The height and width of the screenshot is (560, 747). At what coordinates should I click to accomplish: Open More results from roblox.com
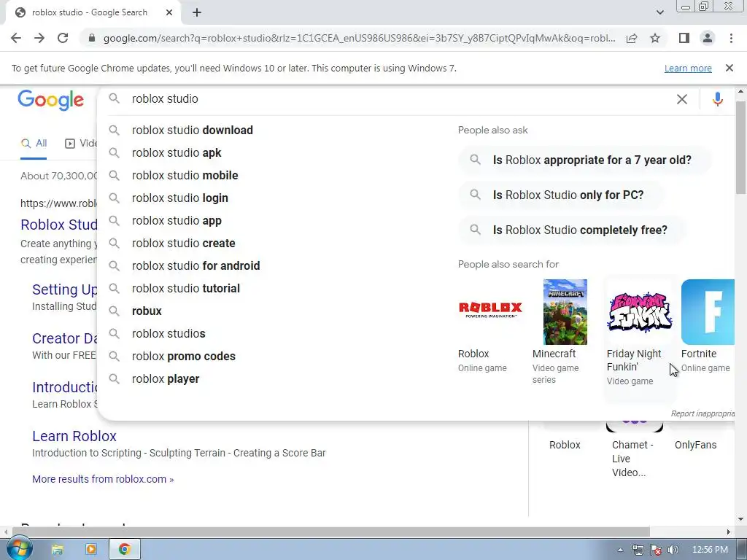click(103, 479)
